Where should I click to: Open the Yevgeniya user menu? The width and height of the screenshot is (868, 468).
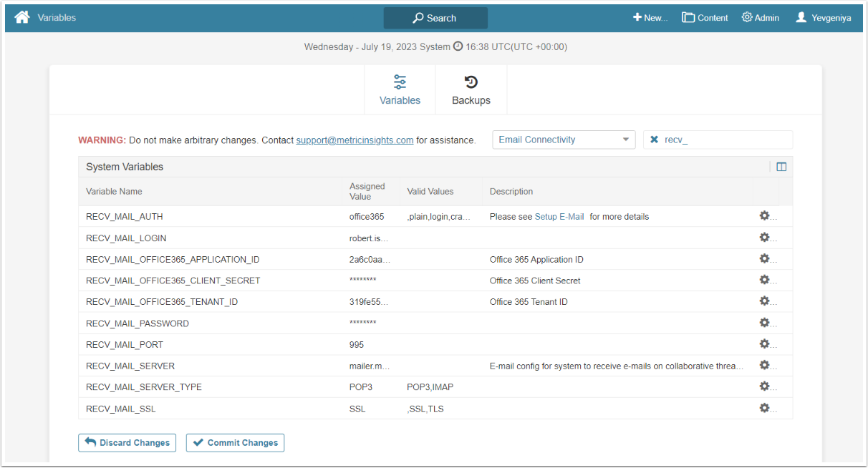click(x=823, y=18)
